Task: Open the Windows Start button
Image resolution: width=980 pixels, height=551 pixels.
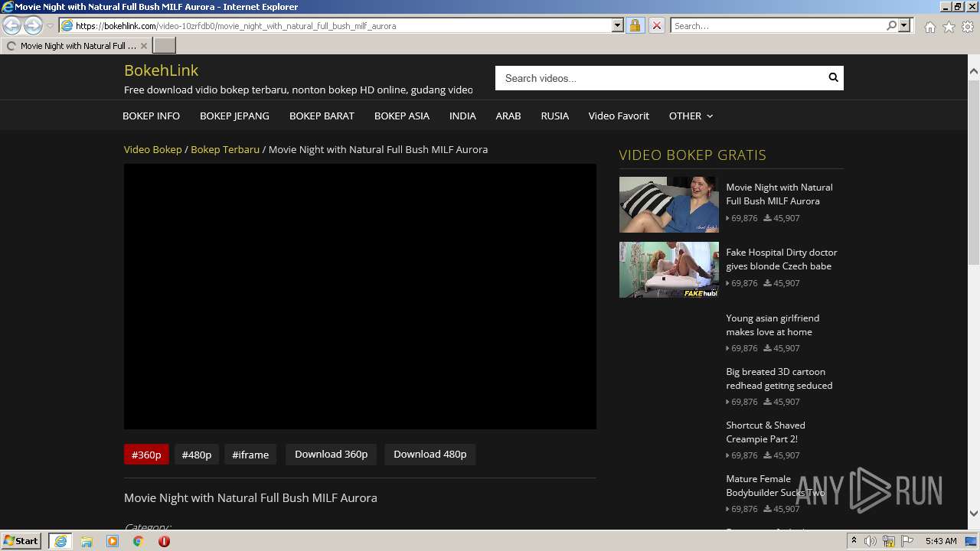Action: pyautogui.click(x=21, y=540)
